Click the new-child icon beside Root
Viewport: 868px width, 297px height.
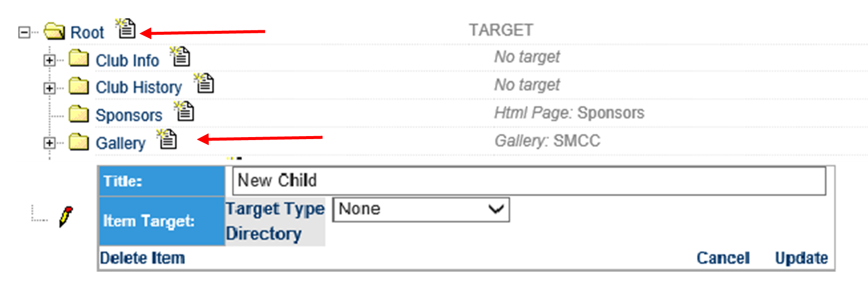[126, 28]
